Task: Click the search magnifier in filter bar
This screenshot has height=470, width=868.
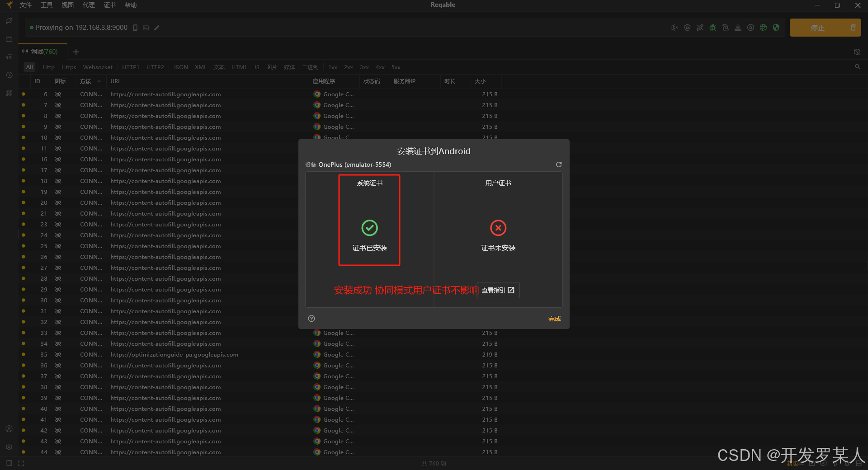Action: pyautogui.click(x=857, y=67)
